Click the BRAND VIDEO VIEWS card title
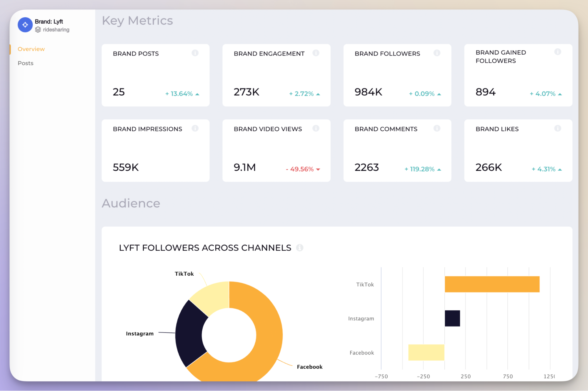The height and width of the screenshot is (391, 588). [268, 129]
